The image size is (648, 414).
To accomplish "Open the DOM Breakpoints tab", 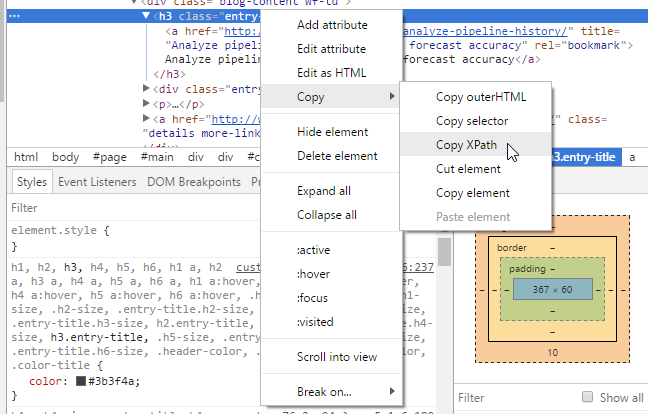I will point(193,182).
